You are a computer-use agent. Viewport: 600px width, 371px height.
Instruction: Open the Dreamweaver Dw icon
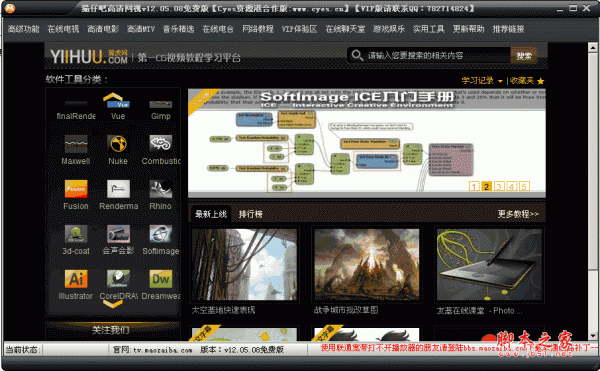(161, 279)
